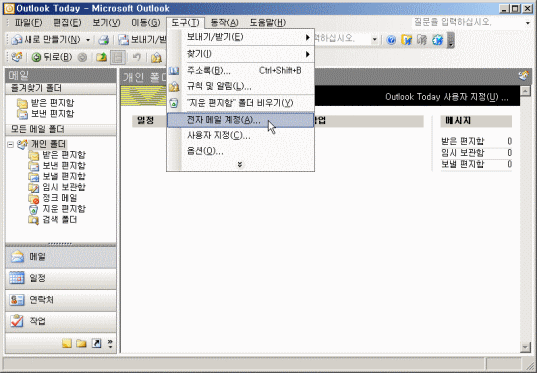Open the help question box dropdown arrow
Screen dimensions: 537x373
tap(528, 23)
